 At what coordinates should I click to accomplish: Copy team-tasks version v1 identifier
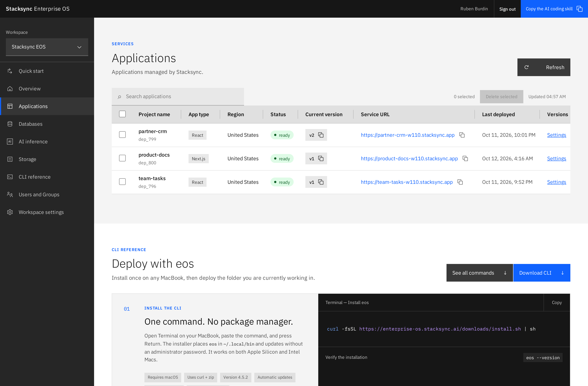321,182
